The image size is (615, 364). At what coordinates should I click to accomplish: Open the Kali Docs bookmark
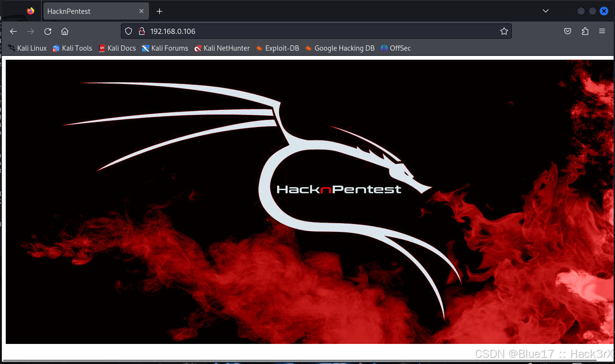point(117,48)
